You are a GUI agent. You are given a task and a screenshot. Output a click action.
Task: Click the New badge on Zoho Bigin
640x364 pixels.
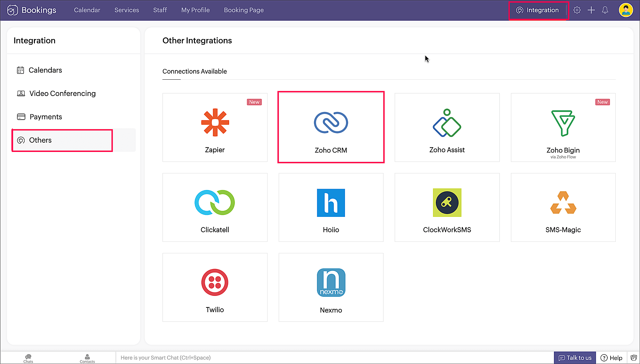pos(603,102)
